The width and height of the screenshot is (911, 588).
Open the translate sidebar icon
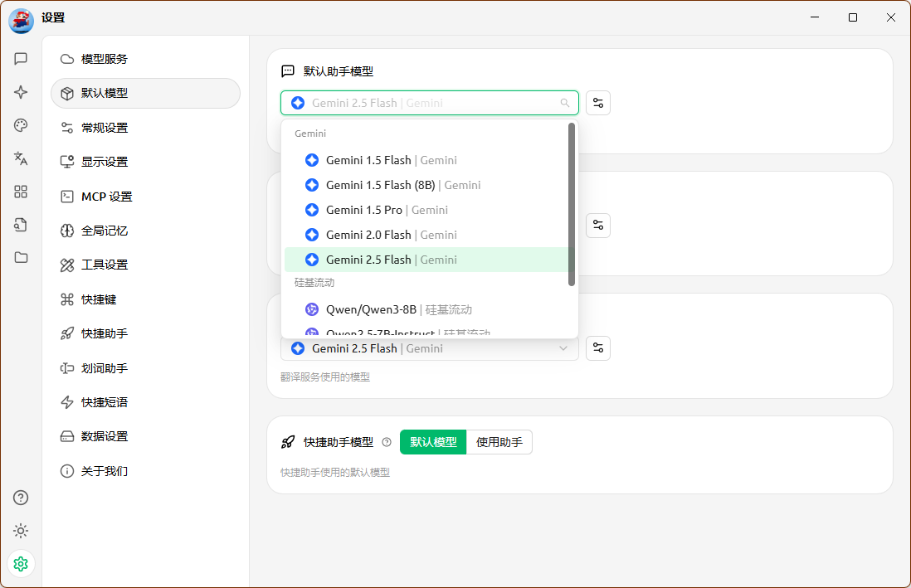tap(21, 158)
